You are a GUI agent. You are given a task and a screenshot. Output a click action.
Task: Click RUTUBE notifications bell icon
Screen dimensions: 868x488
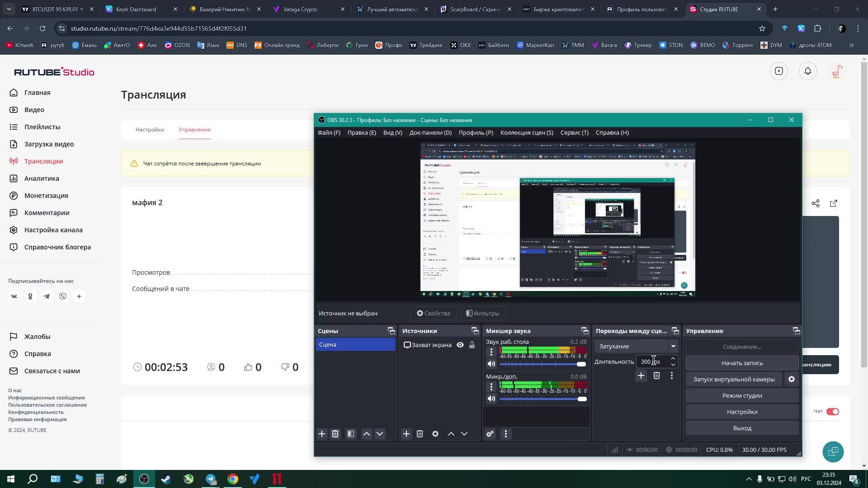(808, 71)
